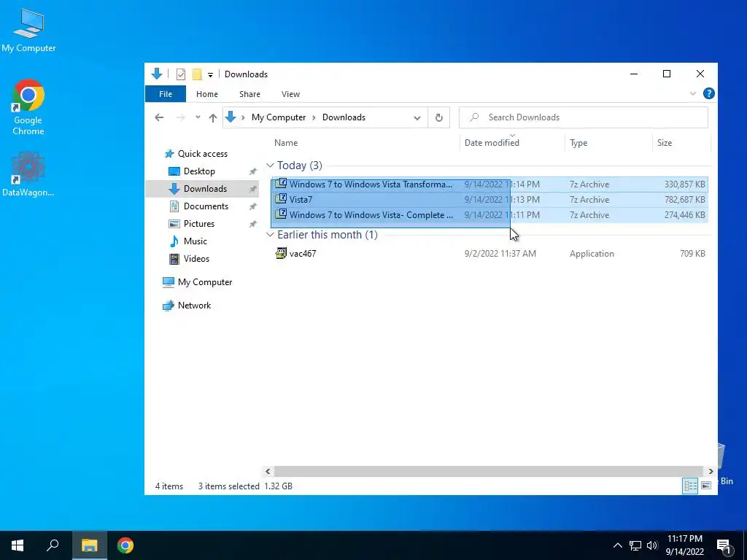Sort by the Name column header
Viewport: 747px width, 560px height.
point(286,142)
